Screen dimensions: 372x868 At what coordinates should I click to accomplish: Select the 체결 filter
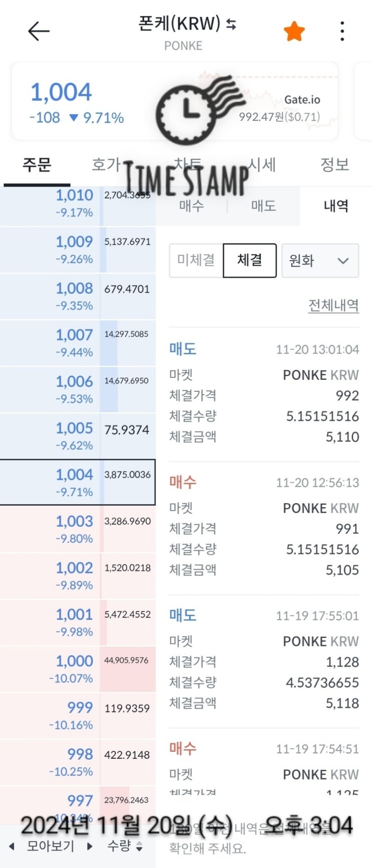click(249, 260)
